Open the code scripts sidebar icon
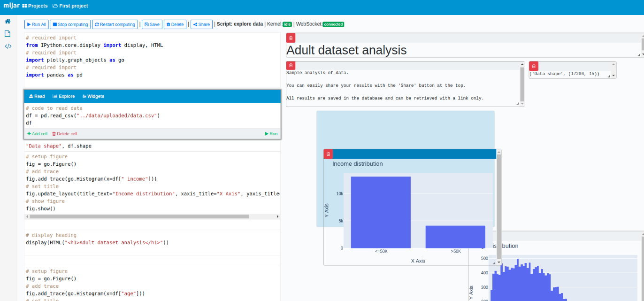Viewport: 644px width, 301px height. [x=8, y=46]
